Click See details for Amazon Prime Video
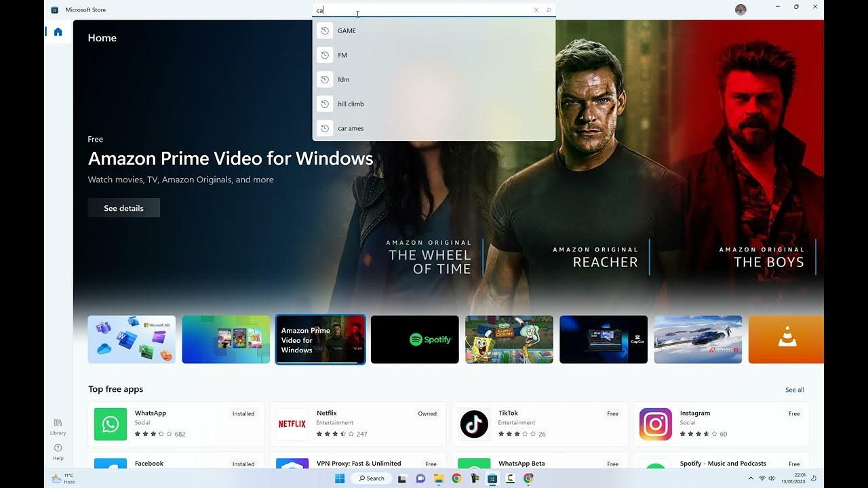Screen dimensions: 868x488 click(x=123, y=208)
